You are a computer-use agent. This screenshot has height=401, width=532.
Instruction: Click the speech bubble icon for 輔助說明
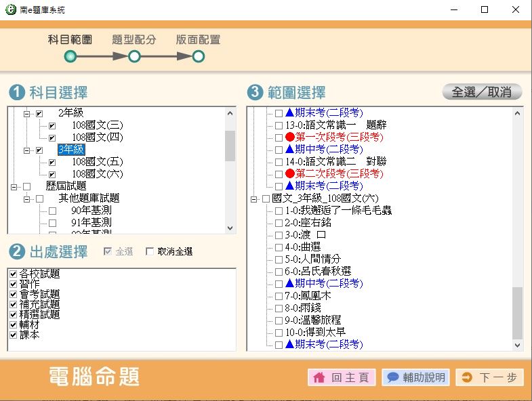(x=392, y=378)
